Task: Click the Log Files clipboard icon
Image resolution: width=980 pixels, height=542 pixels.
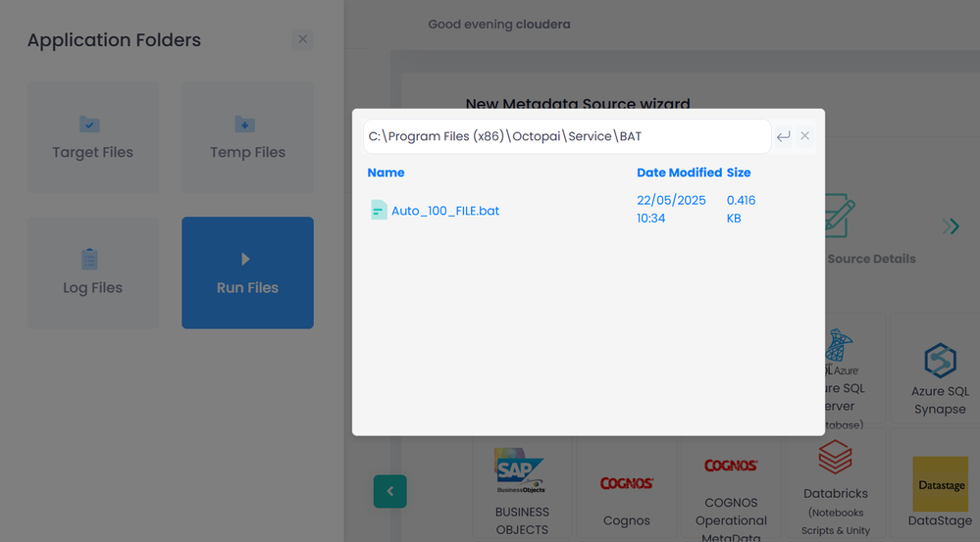Action: coord(89,259)
